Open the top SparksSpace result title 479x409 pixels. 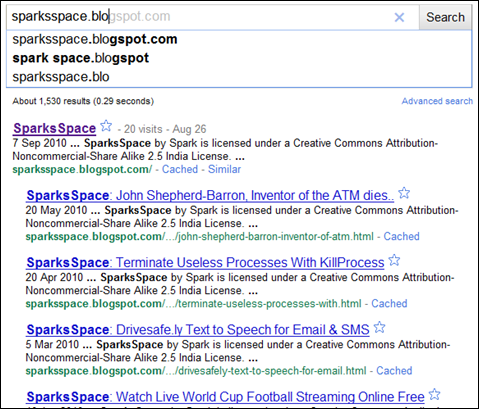point(55,128)
